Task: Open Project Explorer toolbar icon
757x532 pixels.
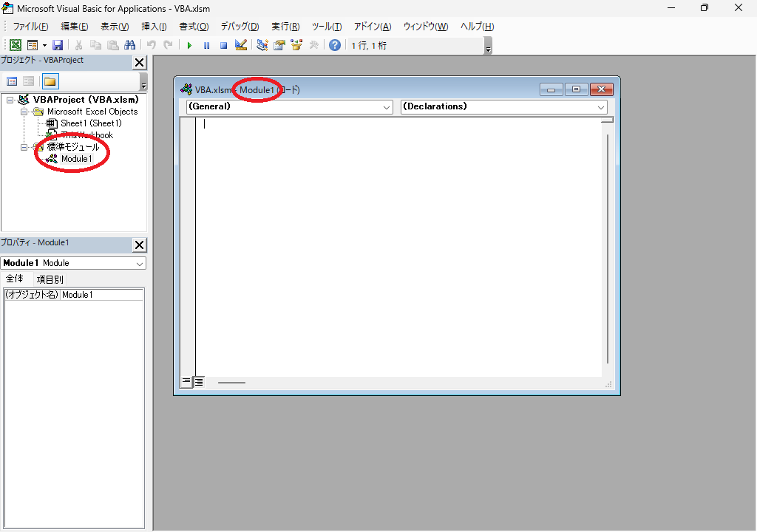Action: coord(262,45)
